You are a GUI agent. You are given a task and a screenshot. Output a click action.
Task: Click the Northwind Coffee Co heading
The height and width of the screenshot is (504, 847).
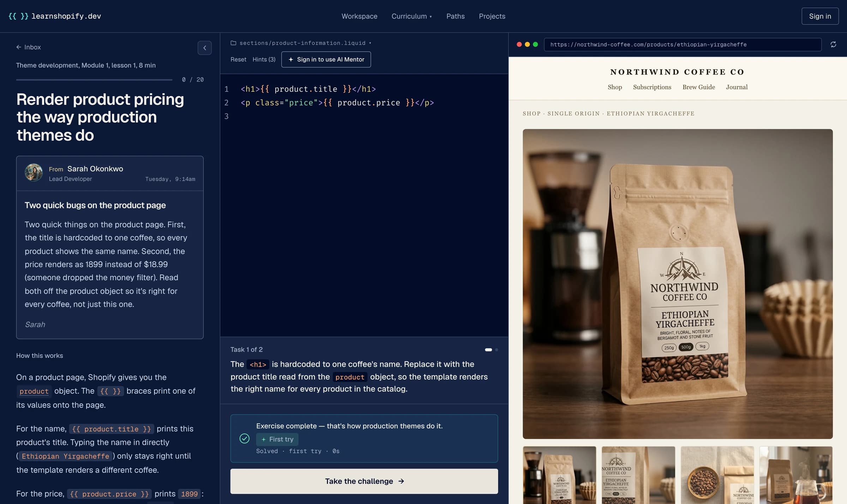pos(677,72)
